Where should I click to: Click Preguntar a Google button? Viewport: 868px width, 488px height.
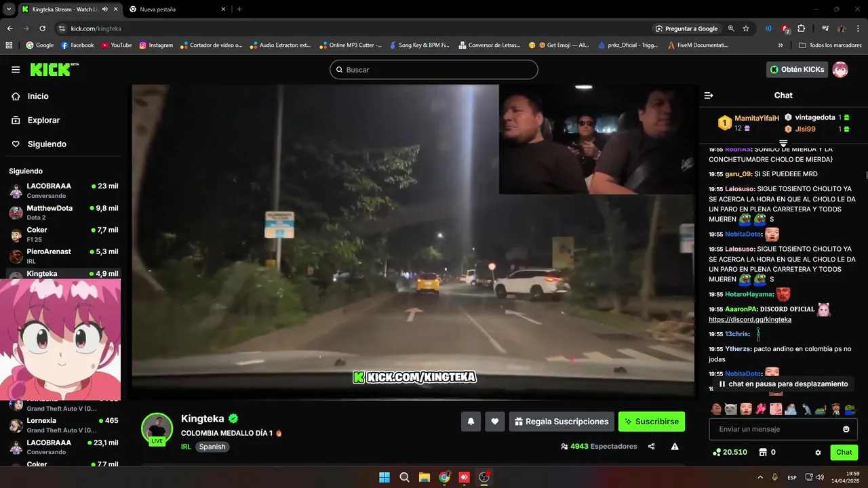[x=687, y=28]
